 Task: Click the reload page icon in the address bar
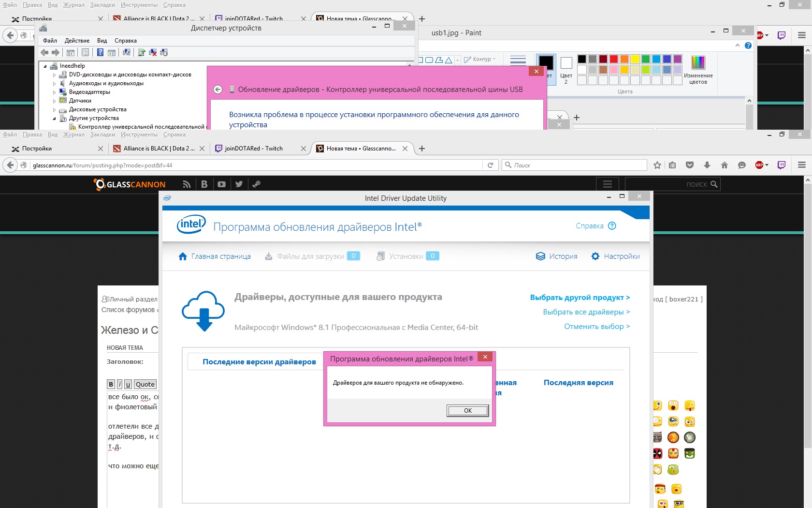coord(490,165)
